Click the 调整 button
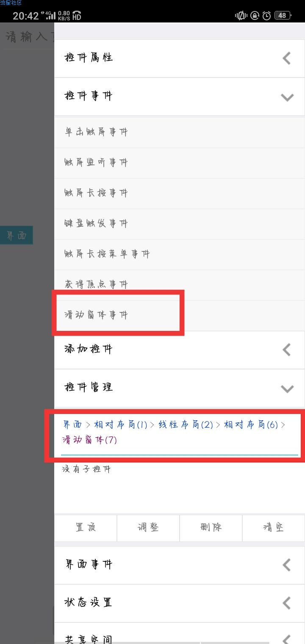 coord(148,527)
